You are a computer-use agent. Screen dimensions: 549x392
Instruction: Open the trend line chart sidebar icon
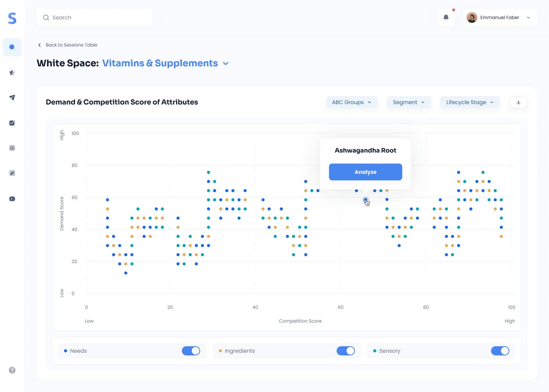[12, 123]
